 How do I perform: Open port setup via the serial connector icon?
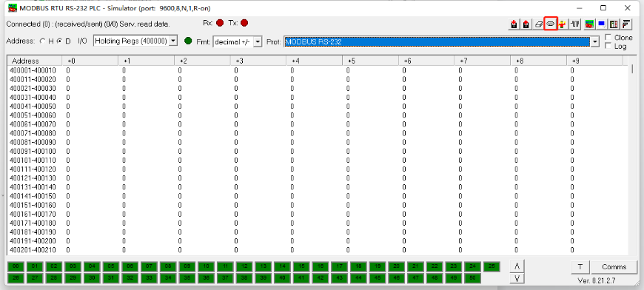click(x=550, y=24)
